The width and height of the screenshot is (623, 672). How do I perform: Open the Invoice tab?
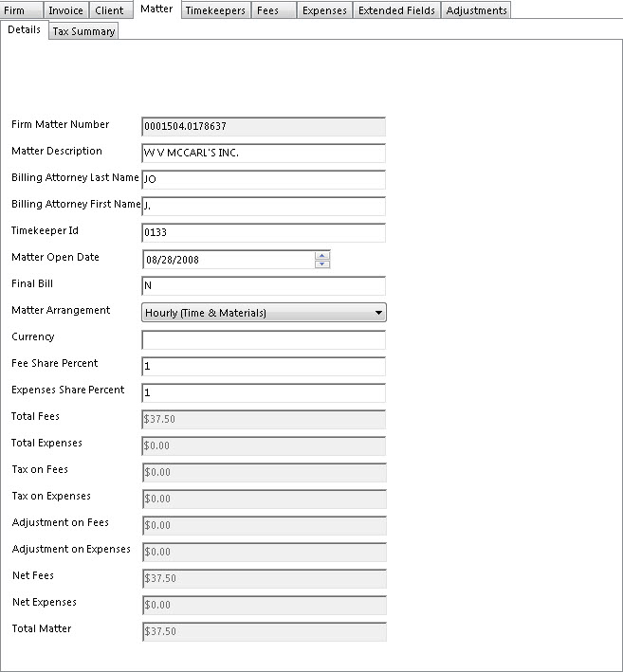66,9
